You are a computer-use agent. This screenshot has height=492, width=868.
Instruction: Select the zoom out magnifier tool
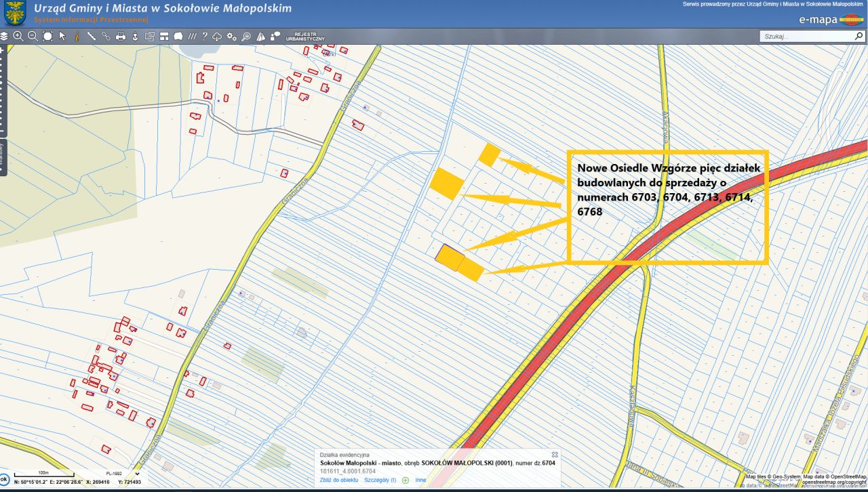(33, 36)
